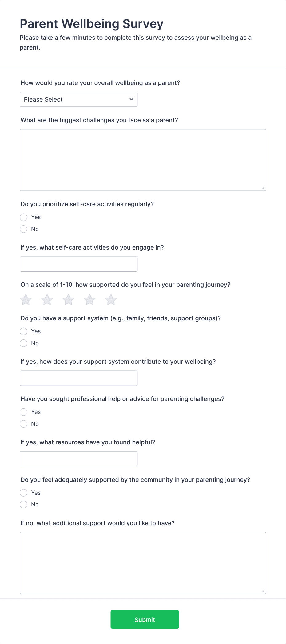Select the fourth star in the rating
Image resolution: width=286 pixels, height=644 pixels.
point(89,299)
